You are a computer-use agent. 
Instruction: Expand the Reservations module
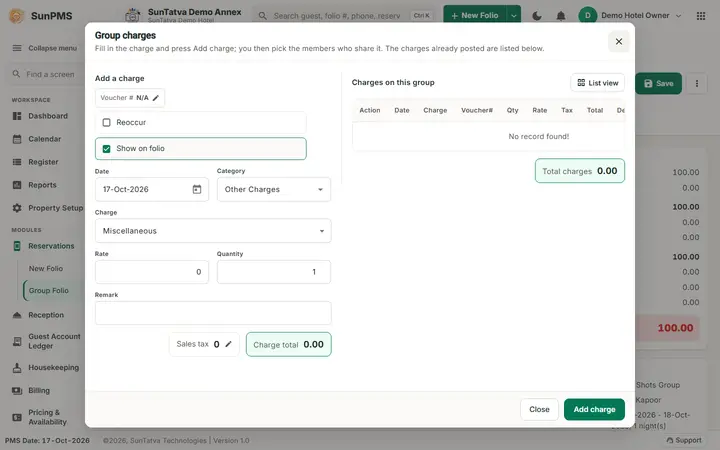(x=51, y=246)
